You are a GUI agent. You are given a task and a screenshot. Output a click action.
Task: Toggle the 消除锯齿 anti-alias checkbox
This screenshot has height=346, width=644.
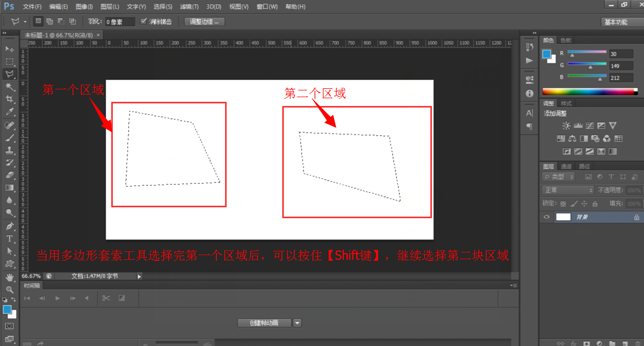tap(144, 21)
